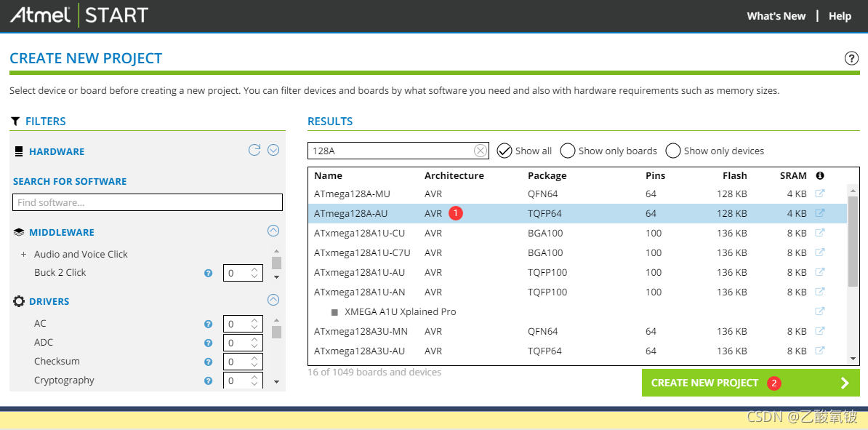Expand Audio and Voice Click item
The height and width of the screenshot is (430, 868).
pyautogui.click(x=24, y=255)
